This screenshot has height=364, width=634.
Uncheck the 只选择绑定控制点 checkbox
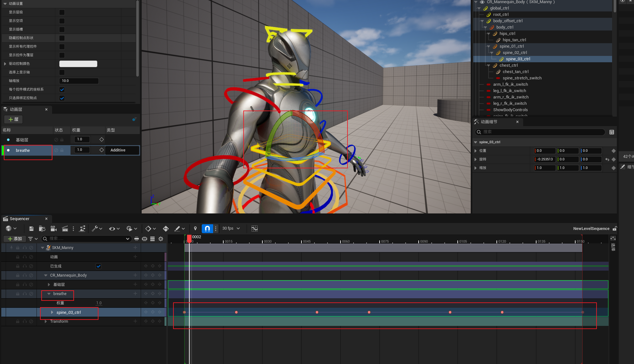point(62,98)
